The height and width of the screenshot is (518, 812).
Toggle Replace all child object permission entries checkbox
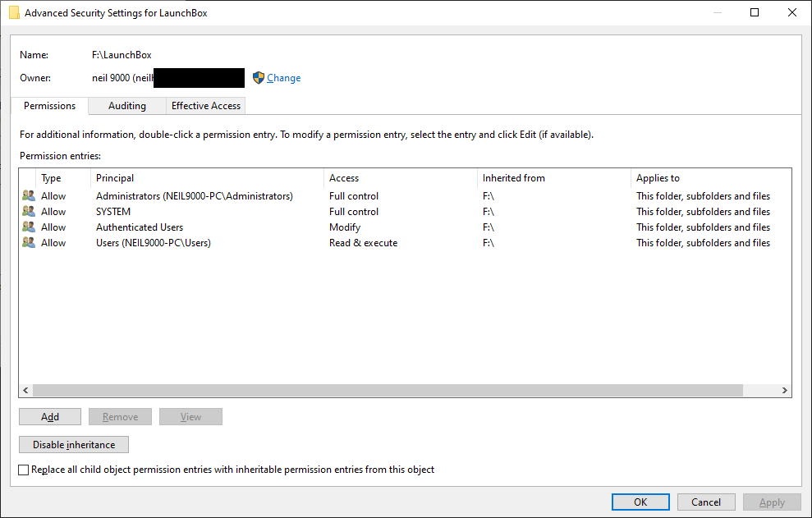[23, 470]
